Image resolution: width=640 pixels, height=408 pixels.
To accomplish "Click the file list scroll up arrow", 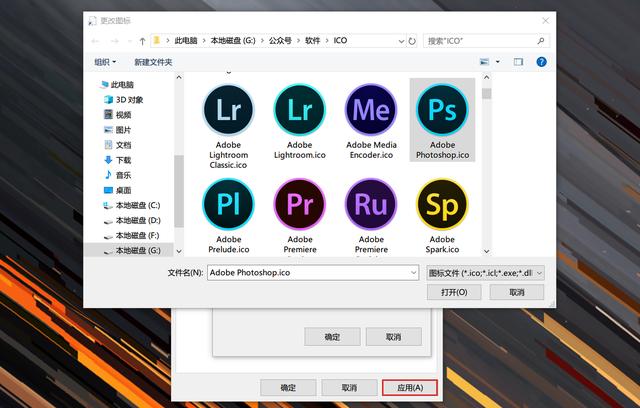I will pos(486,77).
